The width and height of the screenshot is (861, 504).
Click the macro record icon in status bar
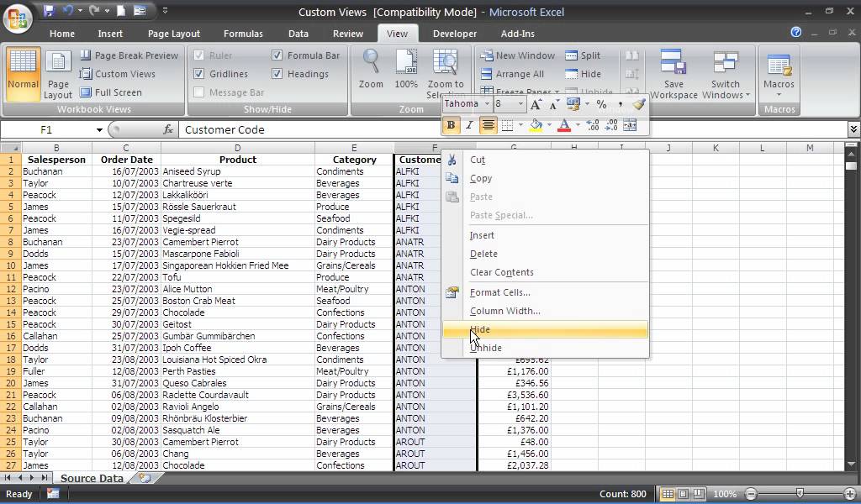53,494
